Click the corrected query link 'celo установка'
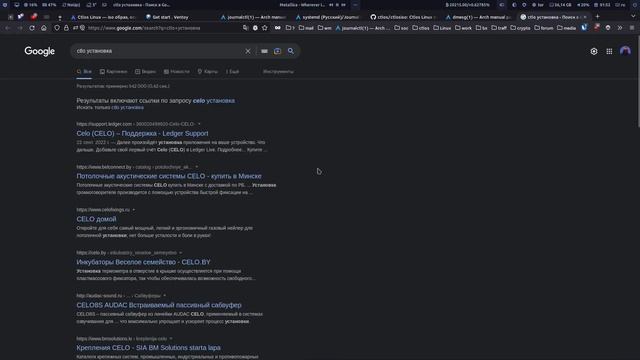 click(x=213, y=100)
